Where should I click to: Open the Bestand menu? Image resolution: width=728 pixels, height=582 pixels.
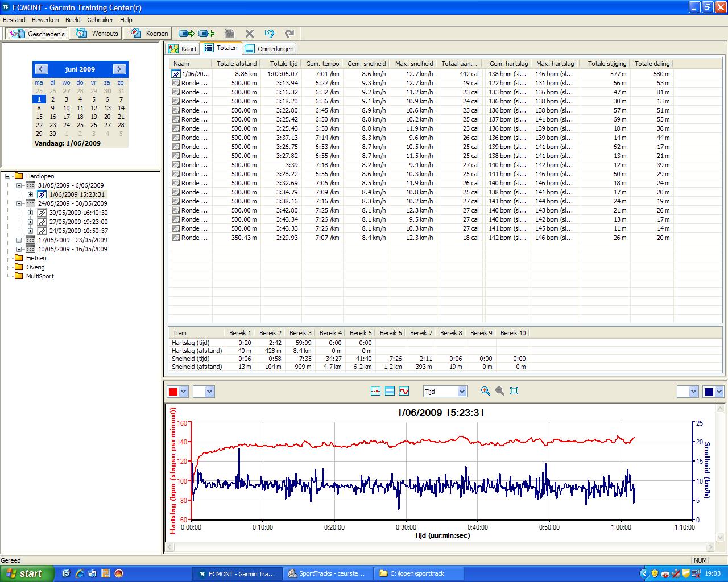coord(14,20)
